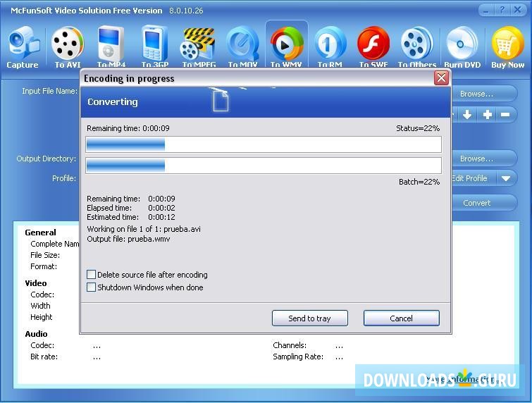Image resolution: width=532 pixels, height=403 pixels.
Task: Click the Convert button
Action: pos(484,203)
